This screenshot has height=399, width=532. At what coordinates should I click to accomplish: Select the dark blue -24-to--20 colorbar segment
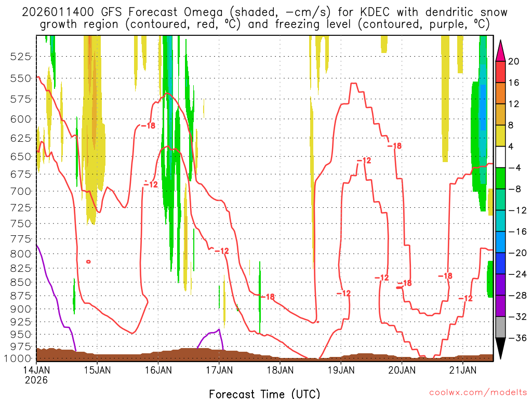[x=500, y=263]
